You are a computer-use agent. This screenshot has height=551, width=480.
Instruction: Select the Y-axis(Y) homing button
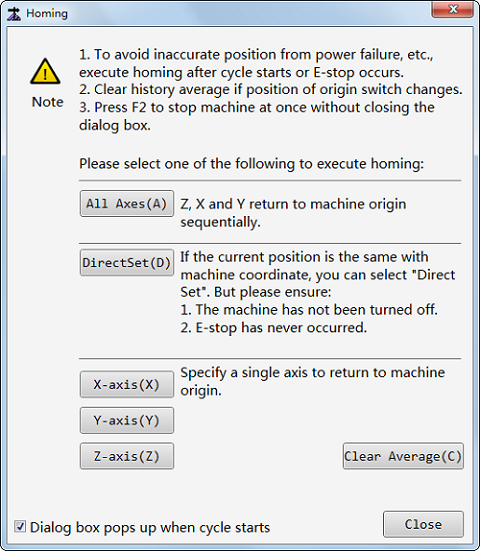[127, 420]
